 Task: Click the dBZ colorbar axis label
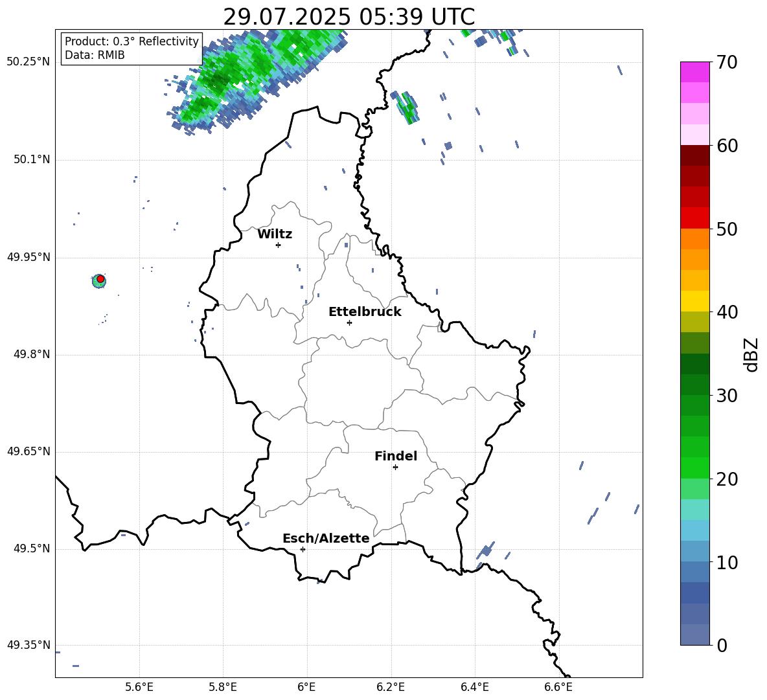751,354
